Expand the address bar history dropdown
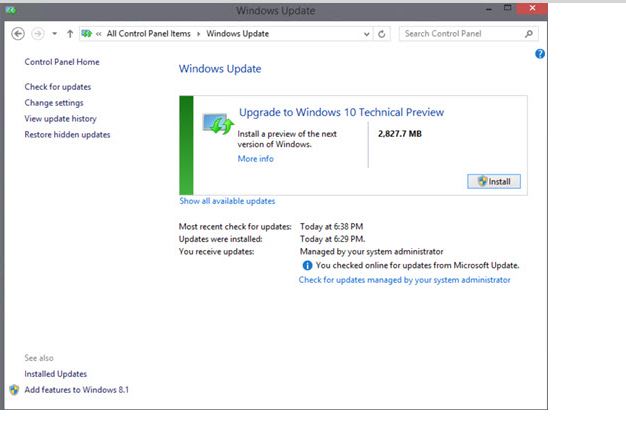This screenshot has height=421, width=626. coord(366,34)
